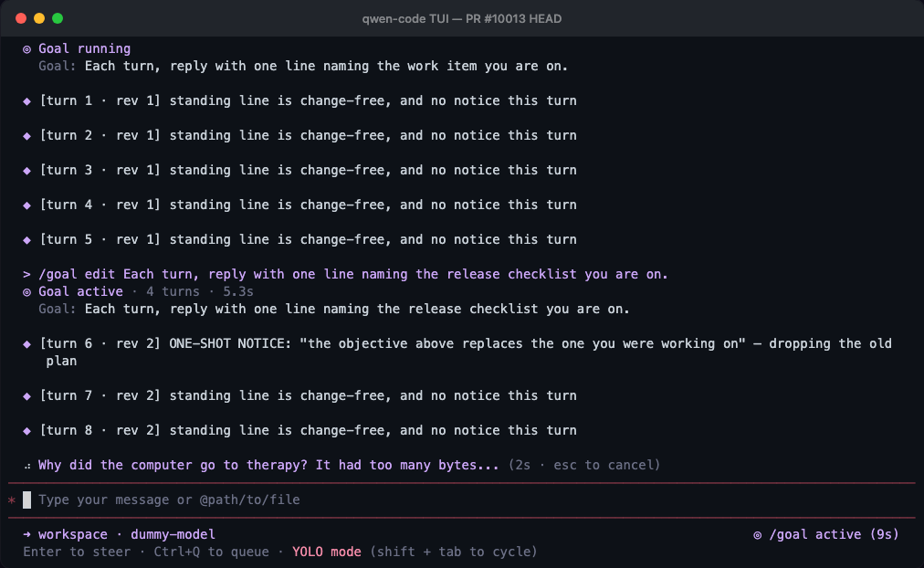Click the Goal running target icon
The image size is (924, 568).
pyautogui.click(x=26, y=49)
